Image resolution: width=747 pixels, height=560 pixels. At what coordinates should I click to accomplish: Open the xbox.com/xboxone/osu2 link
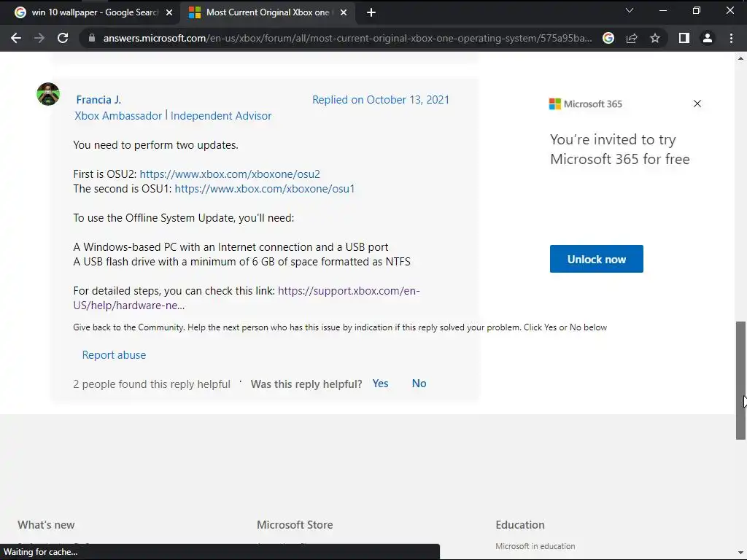click(x=230, y=174)
